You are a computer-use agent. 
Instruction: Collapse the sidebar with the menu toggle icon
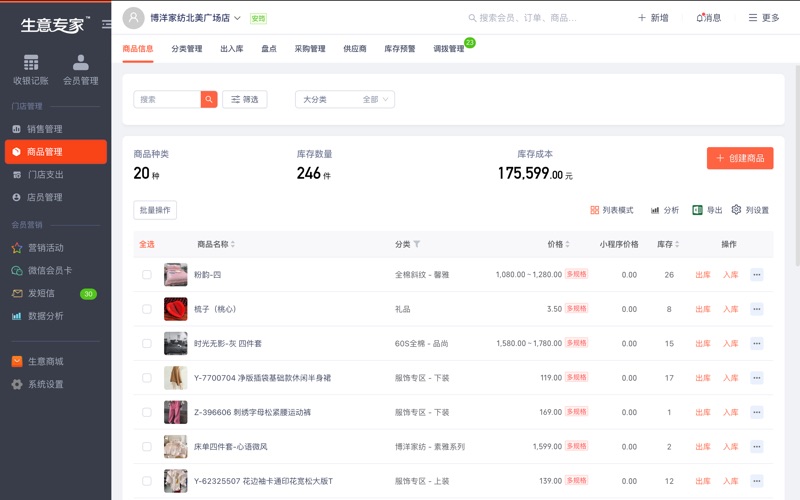[x=106, y=24]
